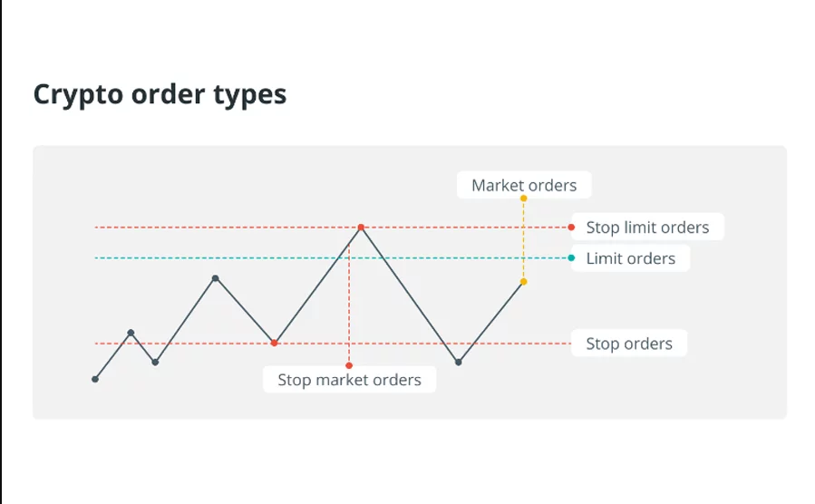The height and width of the screenshot is (504, 815).
Task: Click the red dot directly above "Stop market orders"
Action: click(349, 365)
